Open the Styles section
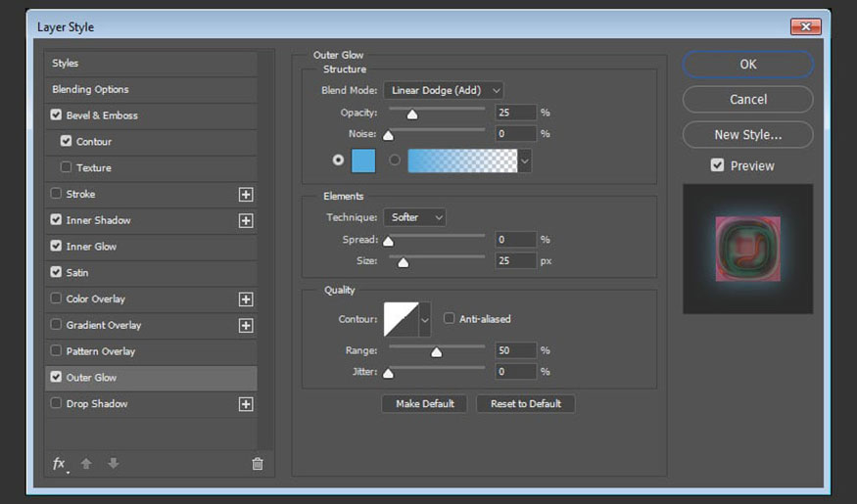 click(x=150, y=64)
